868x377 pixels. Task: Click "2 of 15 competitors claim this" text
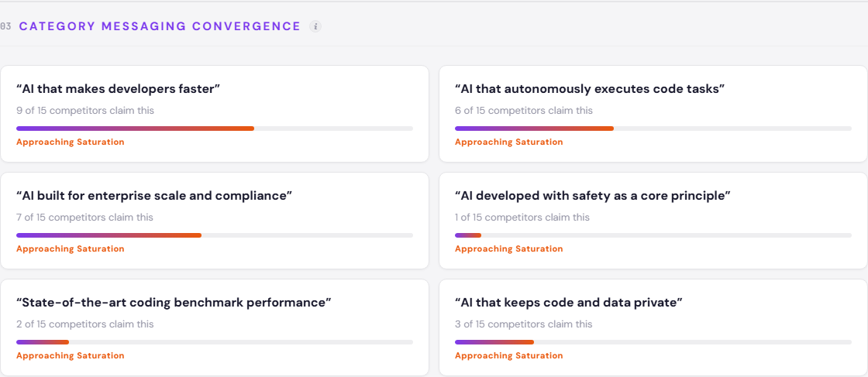tap(85, 324)
